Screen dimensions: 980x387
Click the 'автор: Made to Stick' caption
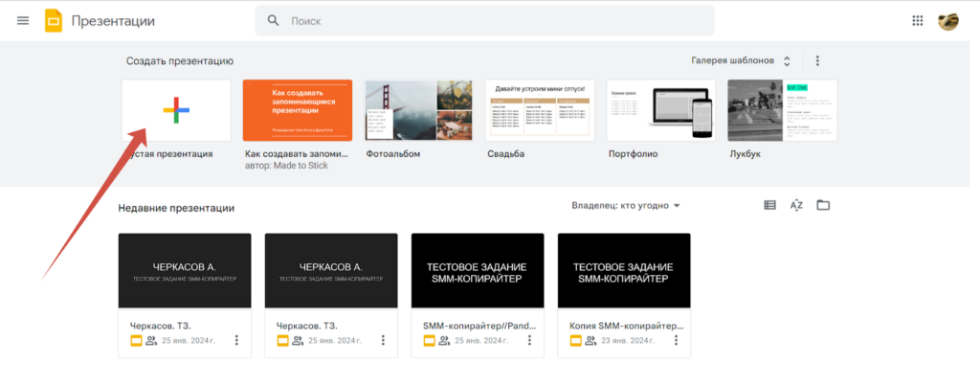point(287,166)
